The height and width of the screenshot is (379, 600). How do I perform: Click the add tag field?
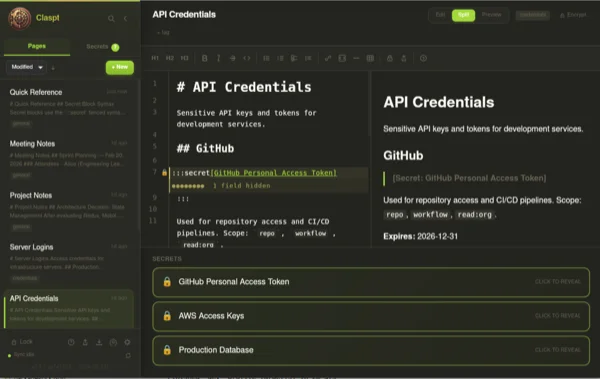tap(163, 33)
